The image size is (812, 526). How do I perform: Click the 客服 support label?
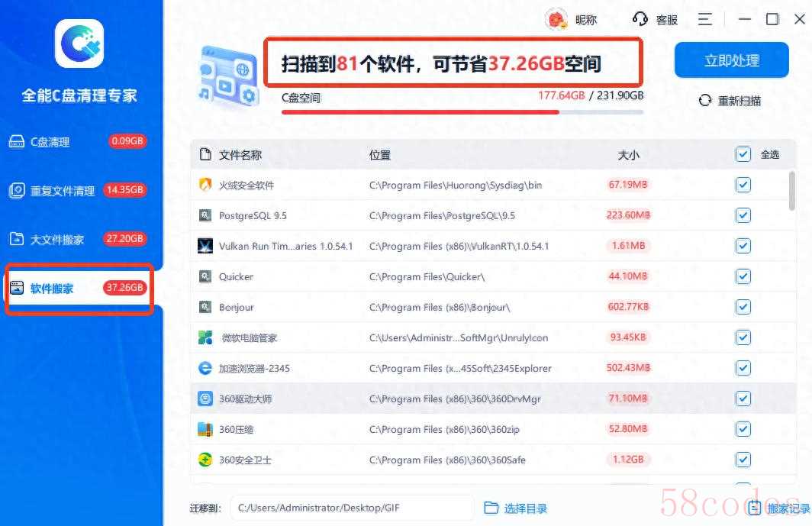tap(666, 20)
